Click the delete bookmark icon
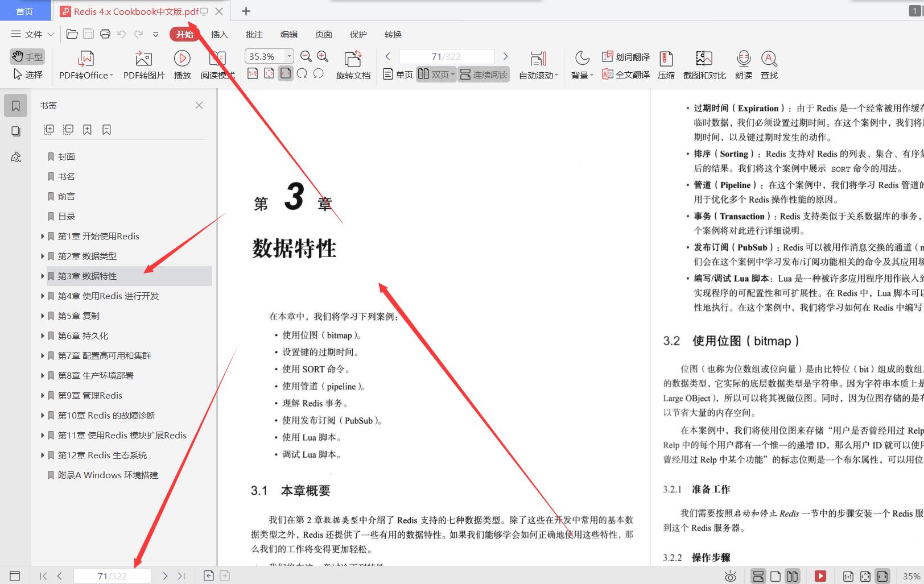Image resolution: width=924 pixels, height=584 pixels. point(106,130)
